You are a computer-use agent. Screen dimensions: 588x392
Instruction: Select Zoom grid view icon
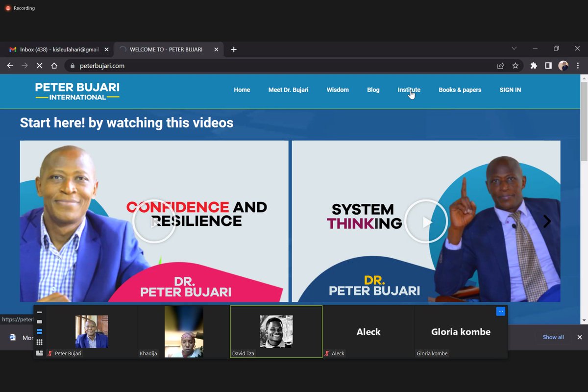click(40, 342)
